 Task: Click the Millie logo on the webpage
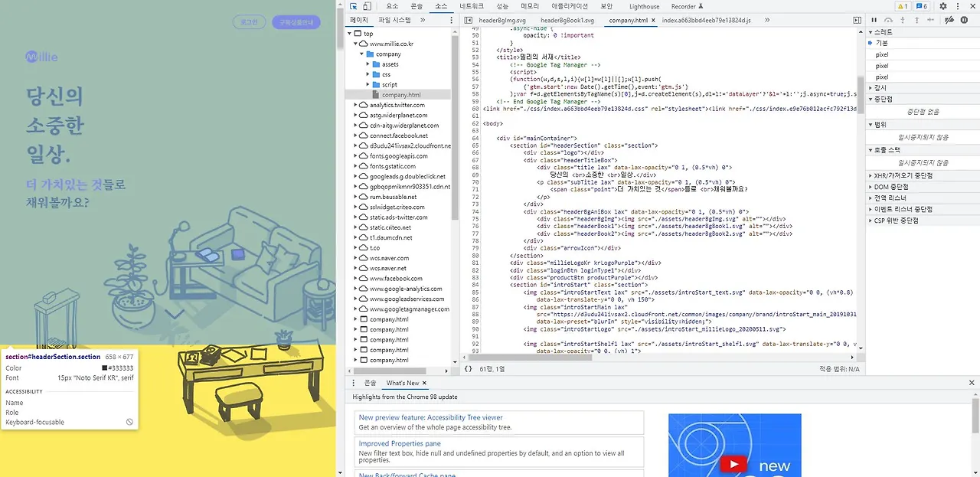[x=41, y=57]
